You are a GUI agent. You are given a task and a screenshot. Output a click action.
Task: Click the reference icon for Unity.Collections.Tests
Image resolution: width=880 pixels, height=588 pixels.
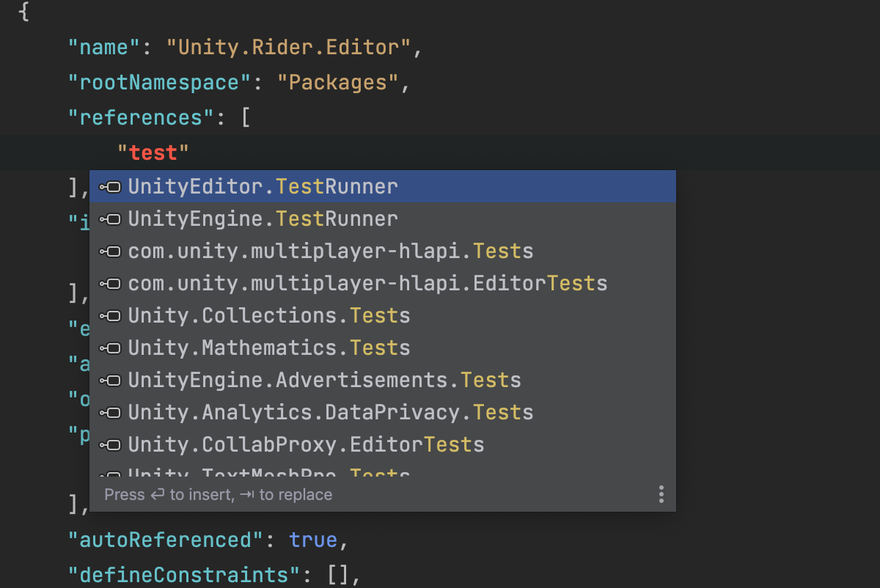[x=110, y=316]
